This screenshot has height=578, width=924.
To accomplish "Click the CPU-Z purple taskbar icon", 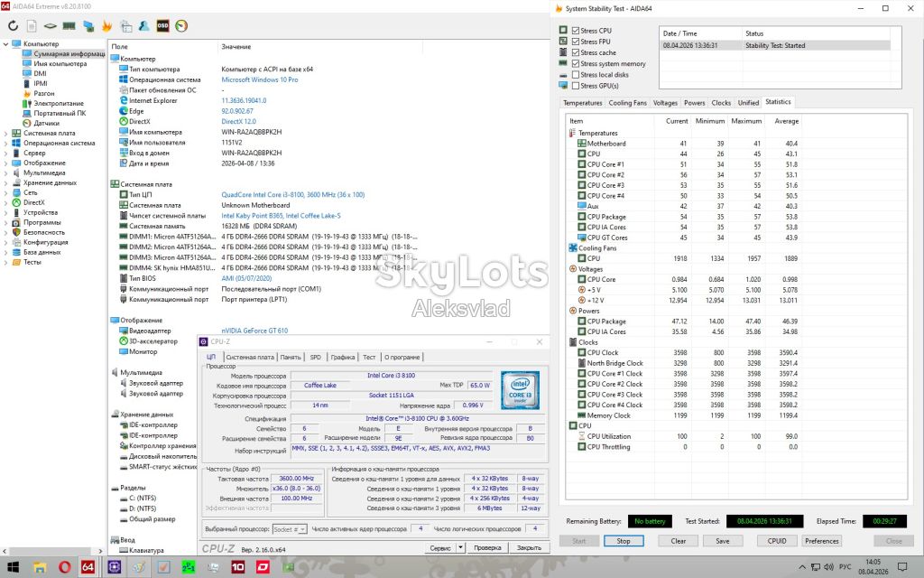I will (115, 567).
